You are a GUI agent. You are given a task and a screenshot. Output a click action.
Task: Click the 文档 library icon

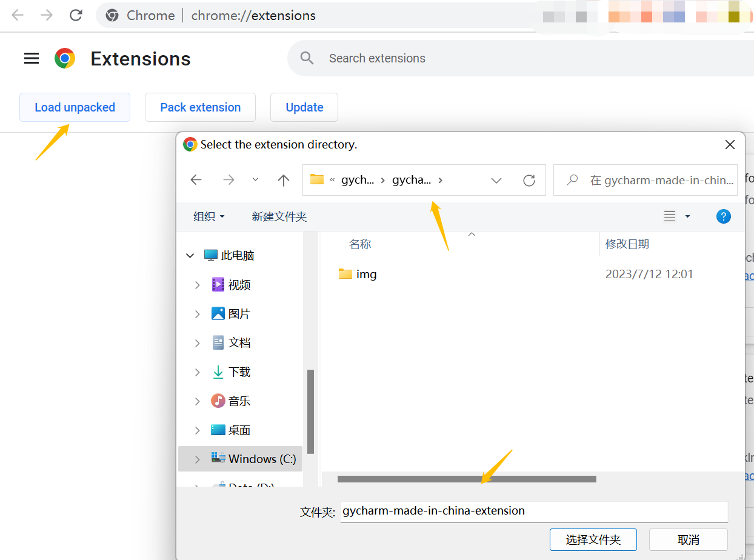(x=218, y=342)
